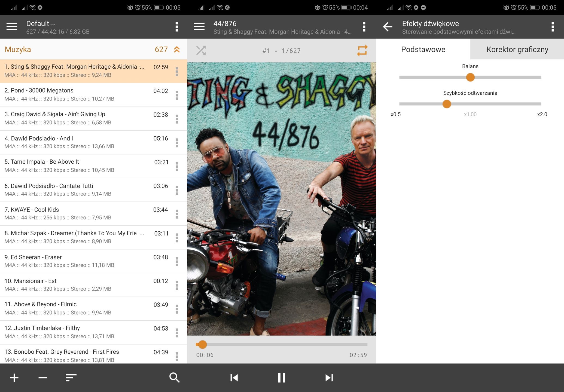Tap the elapsed time 00:06 label
This screenshot has height=392, width=564.
pyautogui.click(x=205, y=355)
